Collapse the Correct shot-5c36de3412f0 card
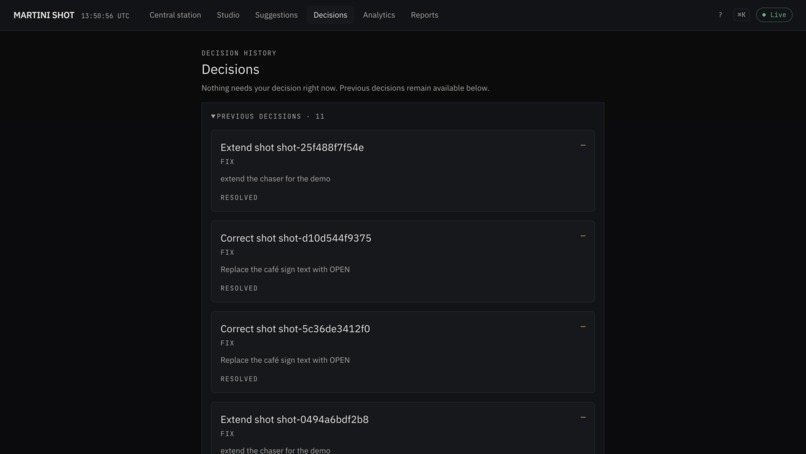 [x=583, y=326]
